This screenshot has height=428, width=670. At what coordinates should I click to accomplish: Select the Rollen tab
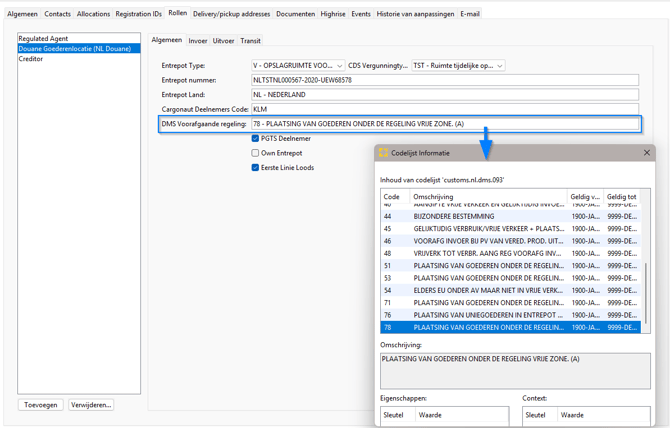pos(177,13)
